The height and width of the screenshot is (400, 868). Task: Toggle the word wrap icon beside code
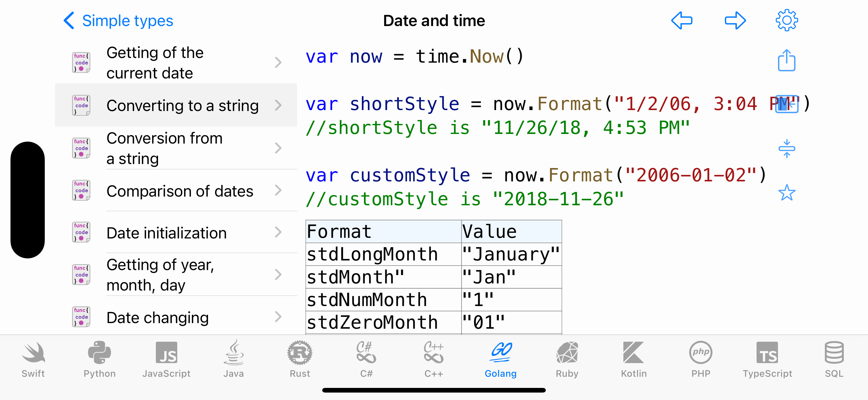click(786, 104)
